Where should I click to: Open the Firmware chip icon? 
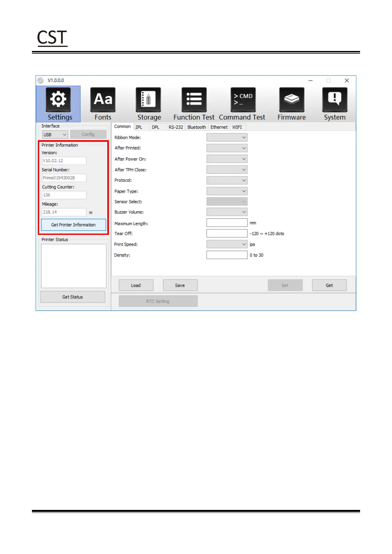292,100
